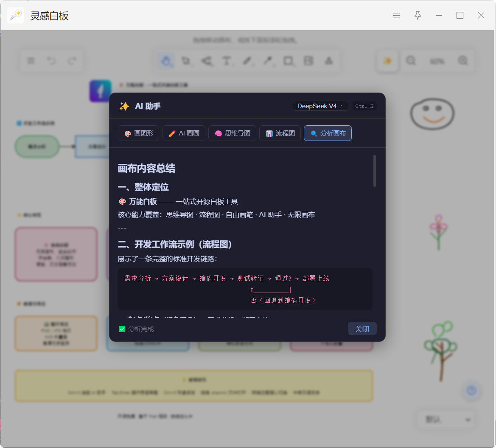Click the blue round floating button
Screen dimensions: 496x448
click(x=472, y=390)
